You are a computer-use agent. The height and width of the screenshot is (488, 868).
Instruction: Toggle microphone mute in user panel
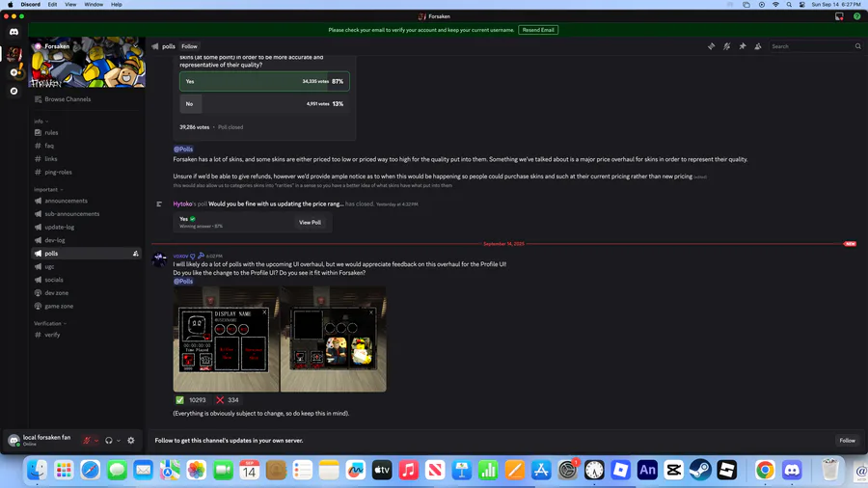87,441
